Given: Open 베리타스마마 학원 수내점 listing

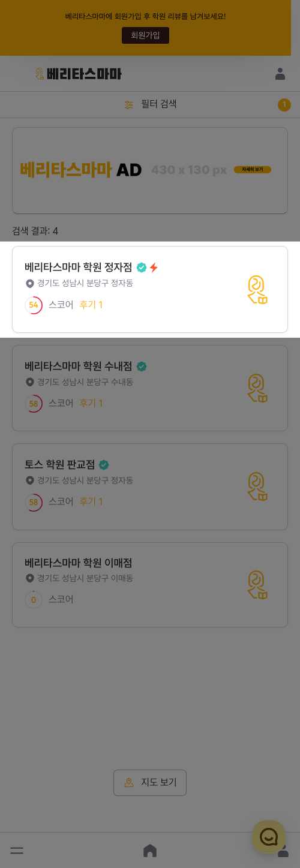Looking at the screenshot, I should coord(150,388).
